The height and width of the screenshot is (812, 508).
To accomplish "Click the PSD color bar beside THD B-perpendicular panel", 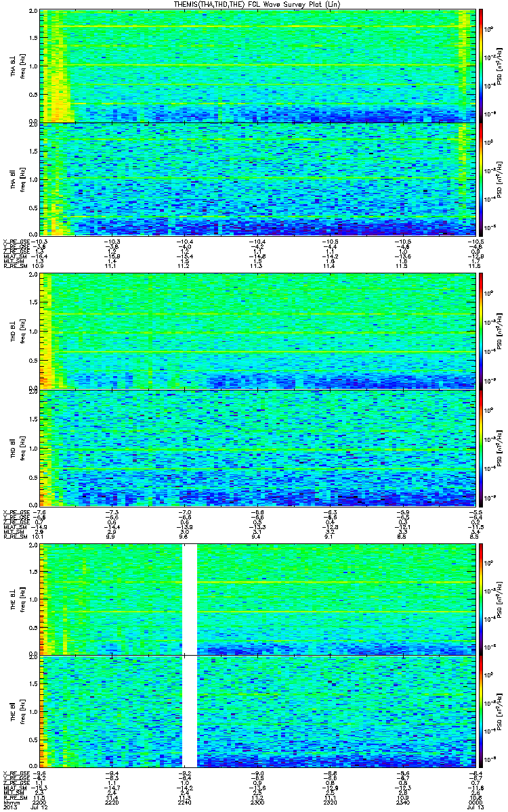I will (481, 331).
